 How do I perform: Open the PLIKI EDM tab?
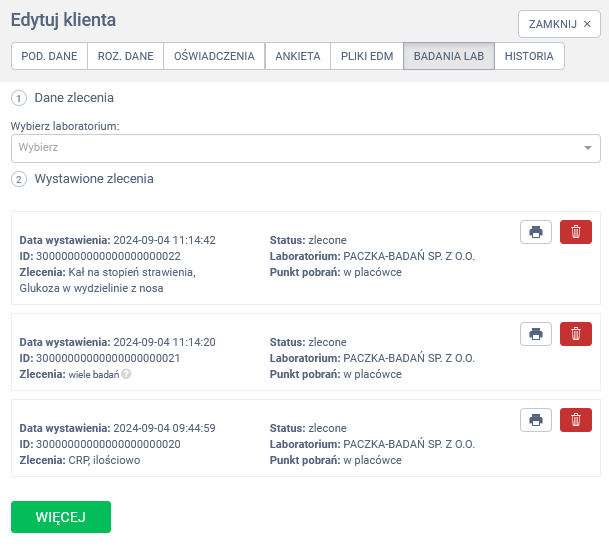[366, 56]
